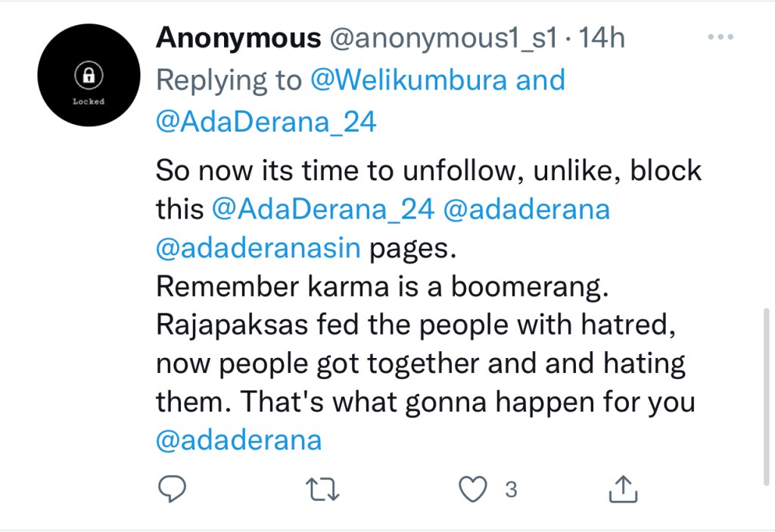Viewport: 775px width, 532px height.
Task: Open the tweet's 14h timestamp link
Action: click(602, 39)
